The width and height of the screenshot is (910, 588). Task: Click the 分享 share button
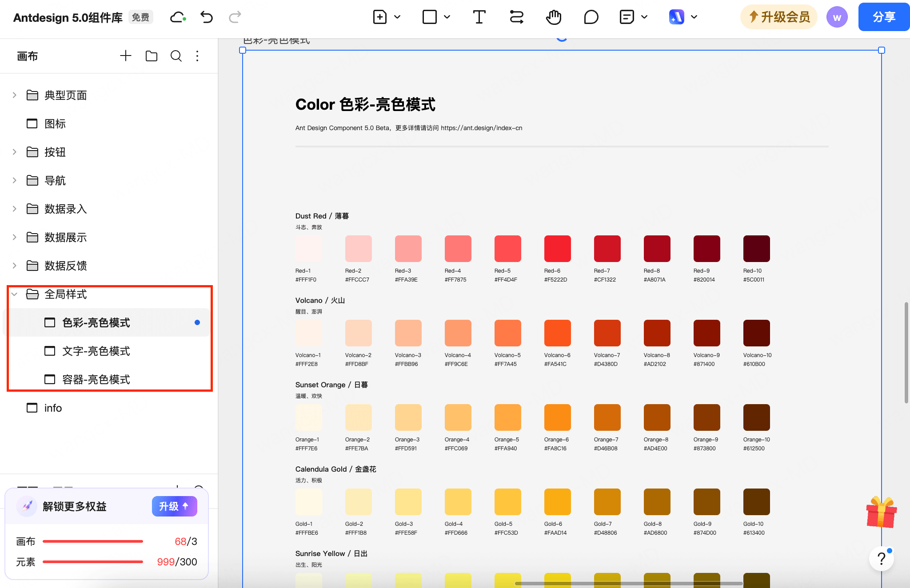click(883, 17)
